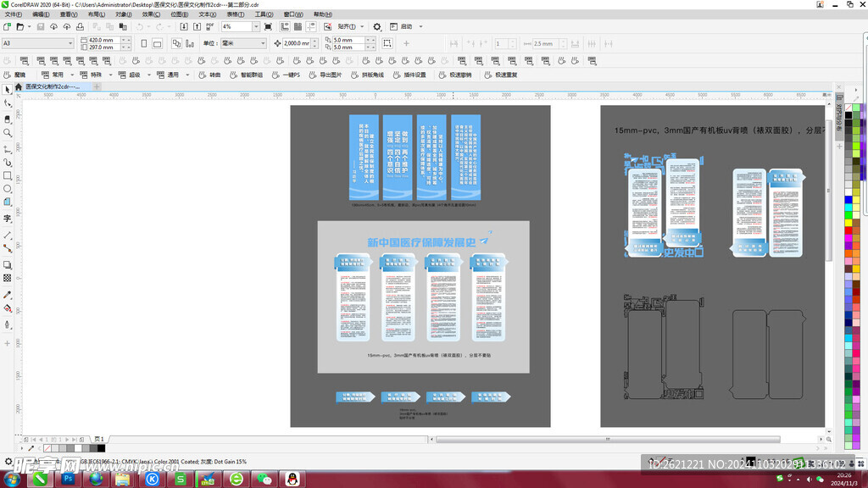Switch page to portrait orientation
The width and height of the screenshot is (868, 488).
pos(144,43)
